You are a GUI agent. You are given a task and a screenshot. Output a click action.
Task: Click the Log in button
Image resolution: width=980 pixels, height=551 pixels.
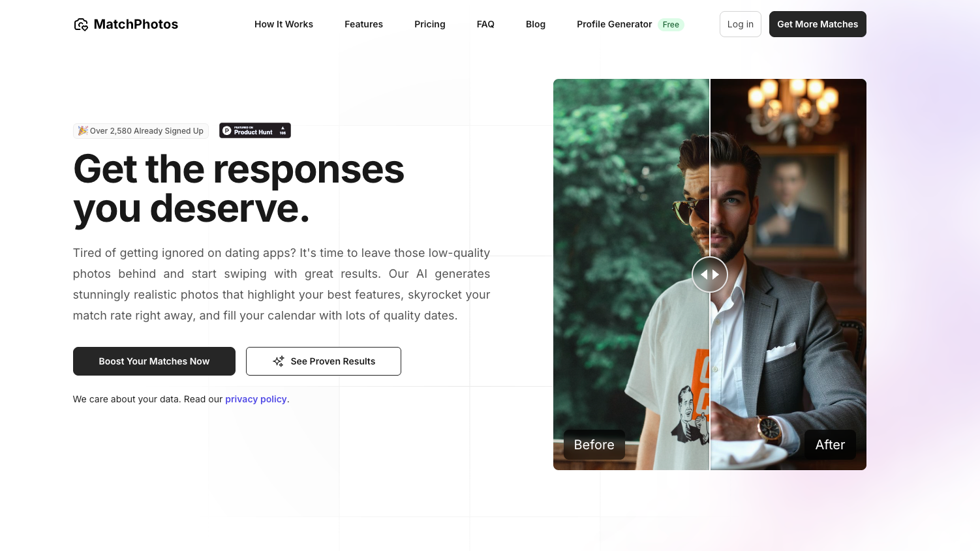click(741, 24)
